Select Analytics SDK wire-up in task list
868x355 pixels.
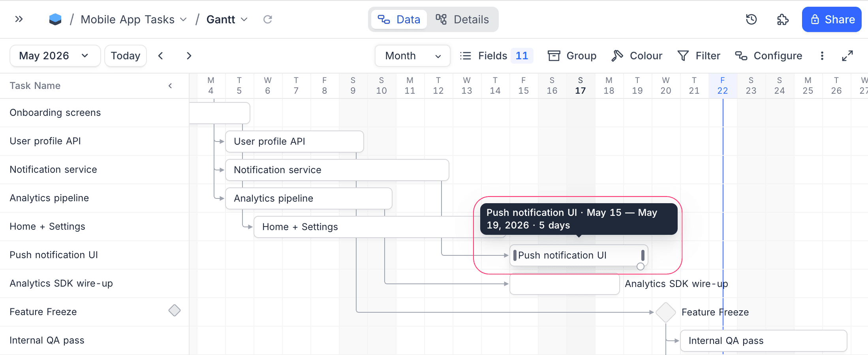point(61,283)
